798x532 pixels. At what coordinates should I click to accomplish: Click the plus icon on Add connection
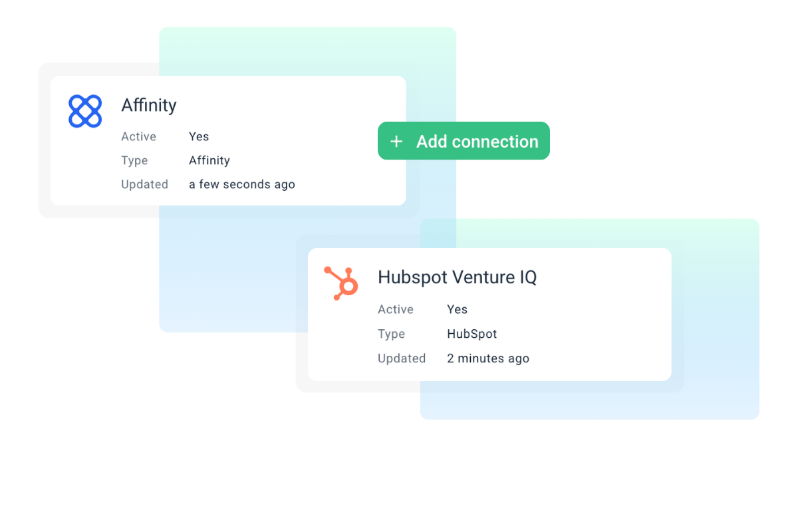tap(396, 142)
